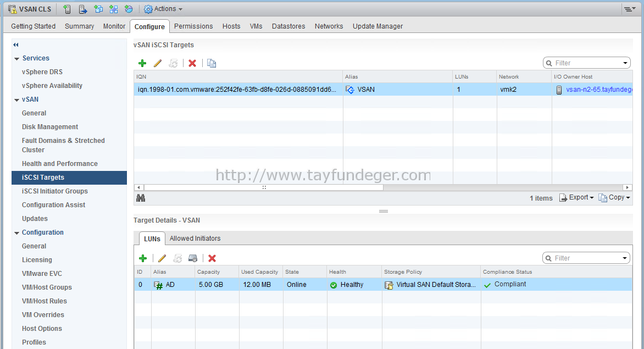Click the binoculars find icon below the targets table
Viewport: 644px width, 349px height.
click(x=141, y=198)
